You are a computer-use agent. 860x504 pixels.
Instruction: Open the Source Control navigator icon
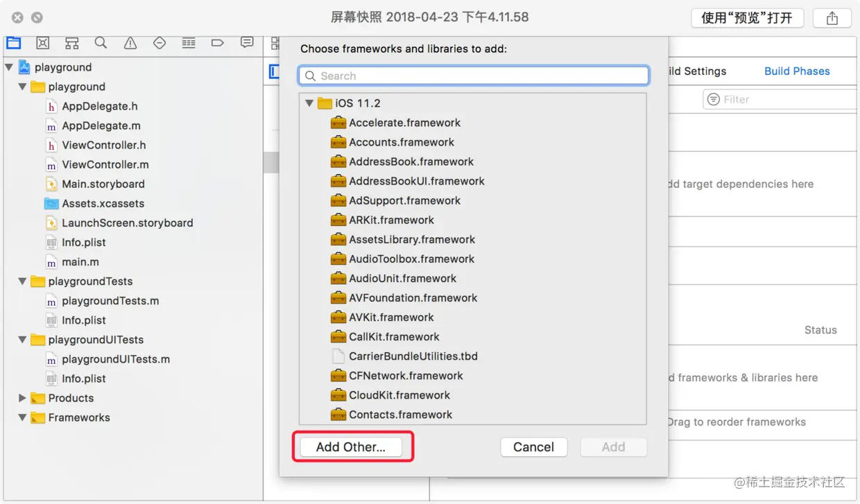pyautogui.click(x=43, y=43)
